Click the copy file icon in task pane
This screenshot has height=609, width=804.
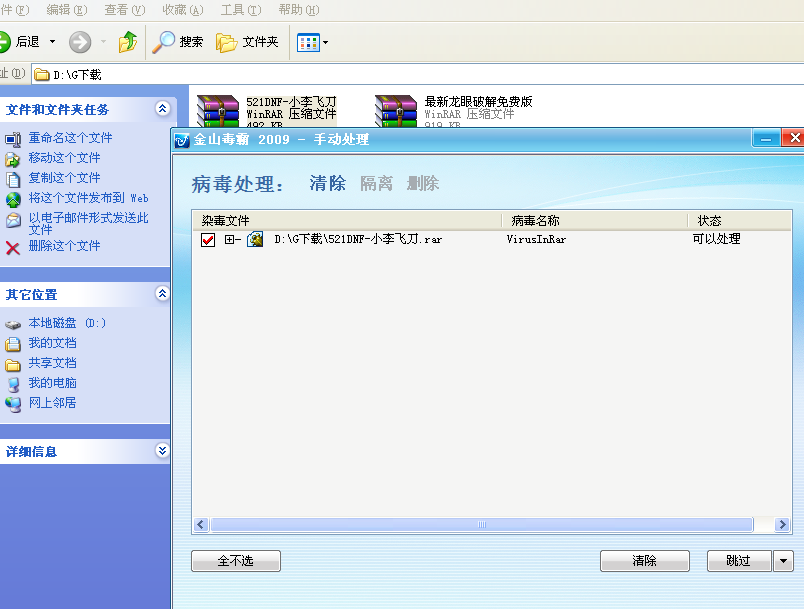pos(13,179)
